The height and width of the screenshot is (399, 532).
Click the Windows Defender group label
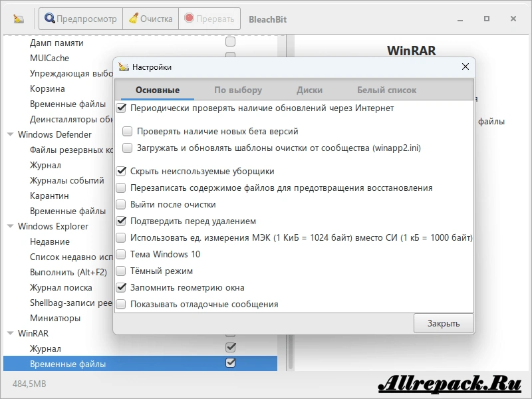click(55, 135)
